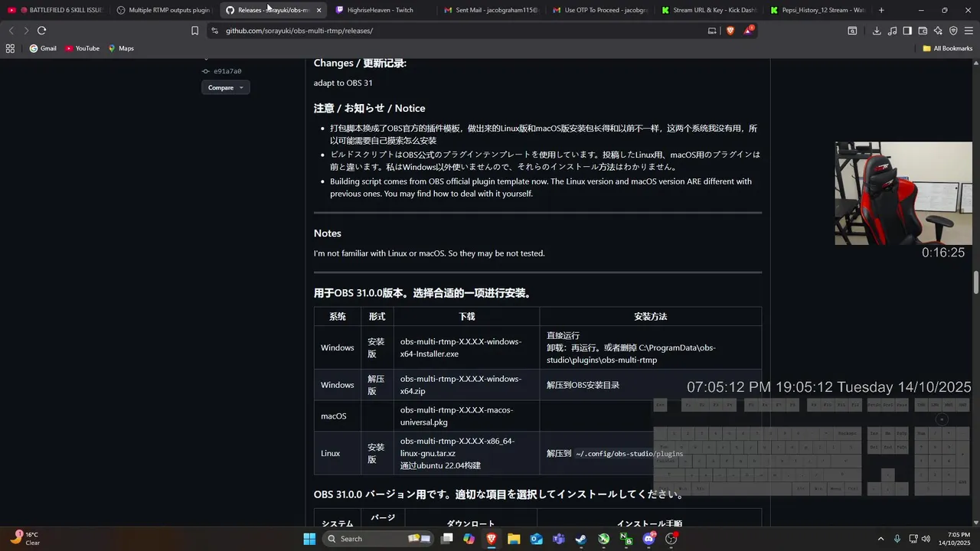
Task: Open Steam from the taskbar
Action: 581,539
